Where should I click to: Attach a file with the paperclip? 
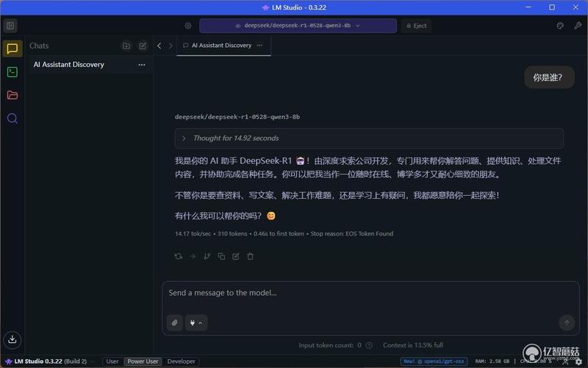tap(175, 322)
